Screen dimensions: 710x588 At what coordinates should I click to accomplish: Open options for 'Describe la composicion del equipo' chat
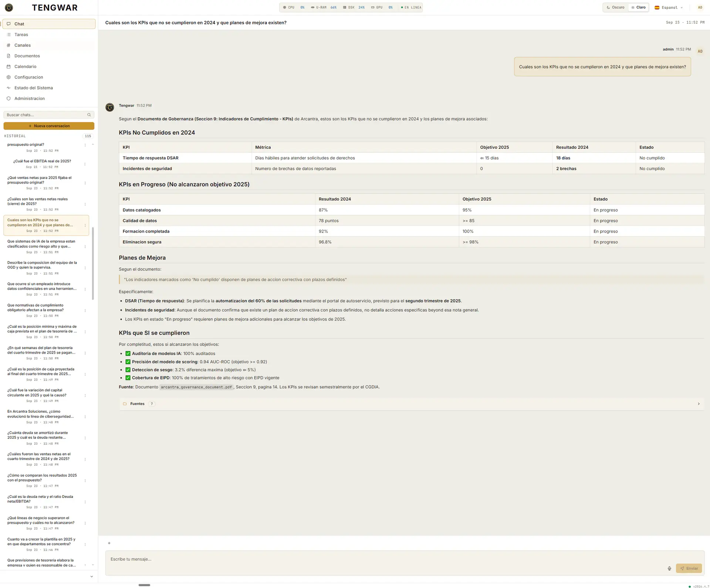pos(85,268)
